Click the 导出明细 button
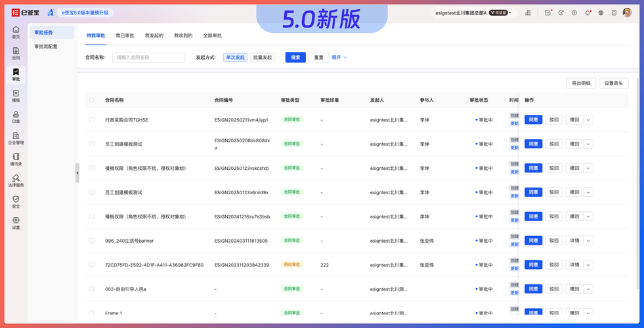Image resolution: width=644 pixels, height=328 pixels. tap(581, 83)
